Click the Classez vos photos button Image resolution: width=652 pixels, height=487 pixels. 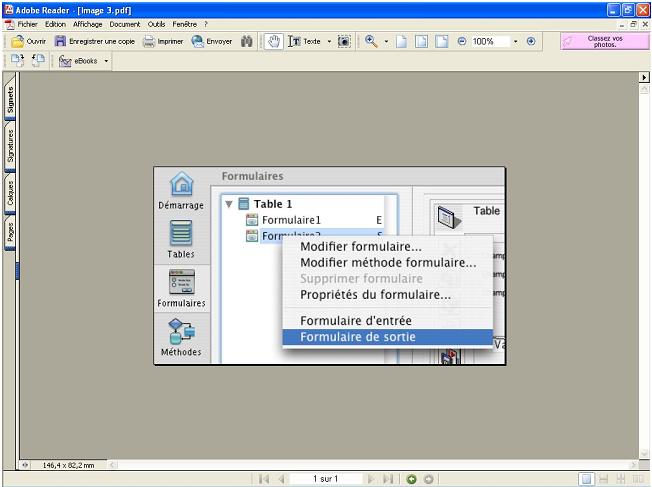point(604,42)
